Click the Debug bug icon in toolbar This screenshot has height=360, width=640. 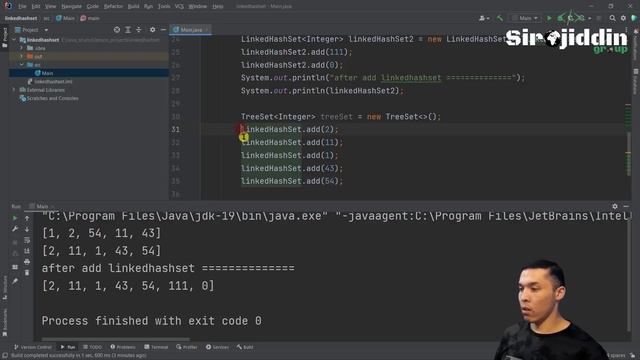point(560,18)
